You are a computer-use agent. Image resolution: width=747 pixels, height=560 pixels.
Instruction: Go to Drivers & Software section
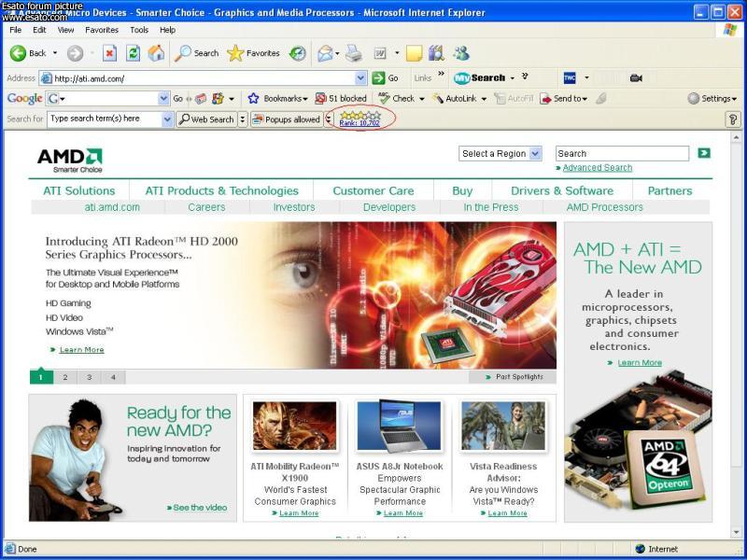point(562,191)
